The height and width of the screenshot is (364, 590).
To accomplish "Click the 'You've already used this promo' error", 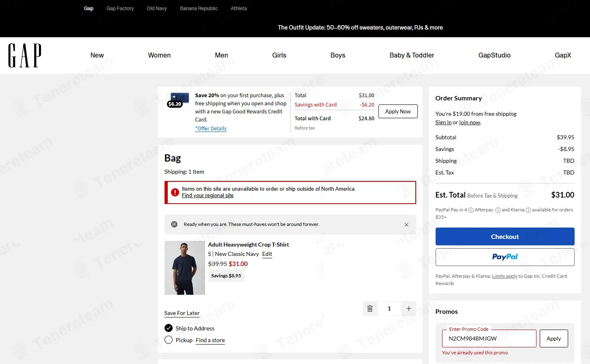I will 475,353.
